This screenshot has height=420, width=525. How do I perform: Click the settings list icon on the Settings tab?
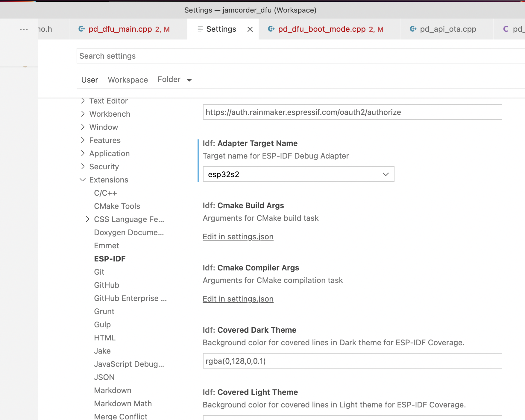click(x=199, y=29)
